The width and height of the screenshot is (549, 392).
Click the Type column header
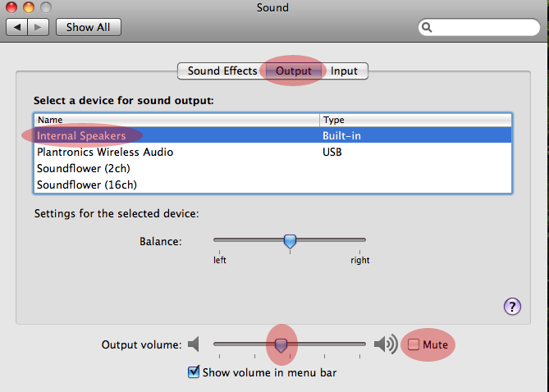pos(415,120)
